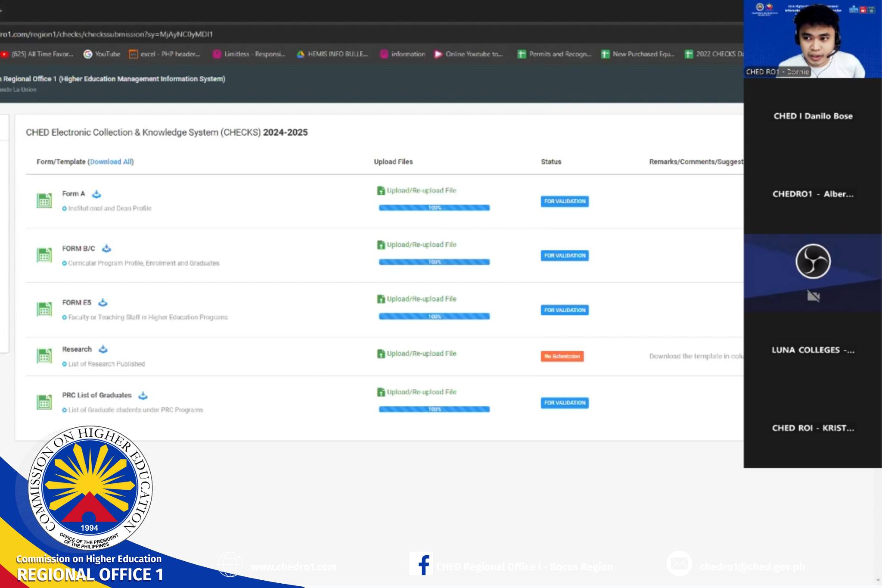Click the upload file icon in Form A row
Image resolution: width=882 pixels, height=588 pixels.
[381, 190]
